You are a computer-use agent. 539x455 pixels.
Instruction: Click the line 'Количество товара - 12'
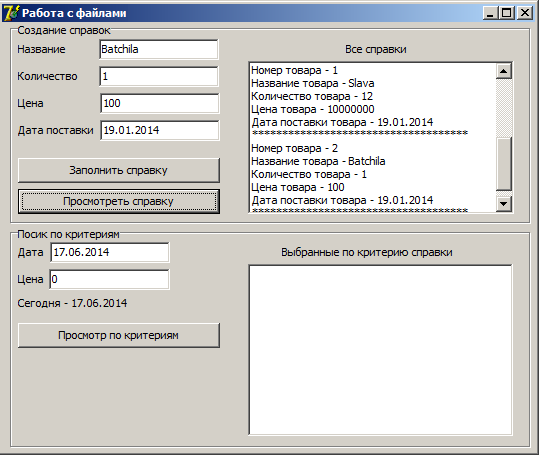pyautogui.click(x=312, y=97)
